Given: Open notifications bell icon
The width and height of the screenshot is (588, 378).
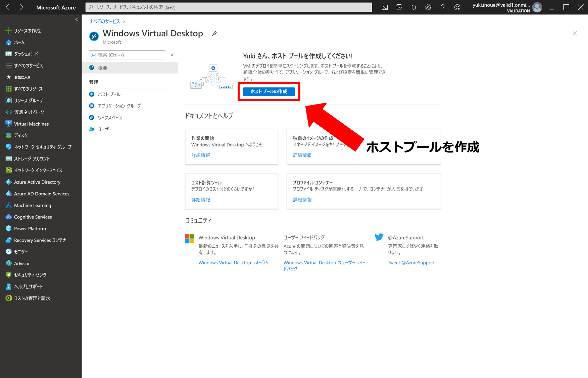Looking at the screenshot, I should pyautogui.click(x=414, y=7).
